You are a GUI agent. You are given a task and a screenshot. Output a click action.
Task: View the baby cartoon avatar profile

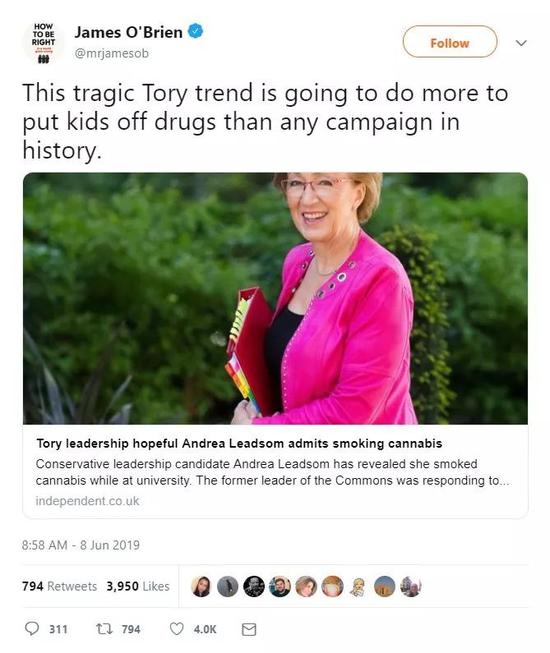coord(358,586)
